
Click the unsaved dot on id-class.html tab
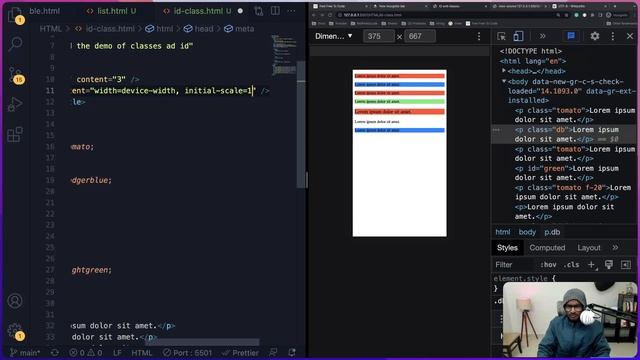(240, 11)
